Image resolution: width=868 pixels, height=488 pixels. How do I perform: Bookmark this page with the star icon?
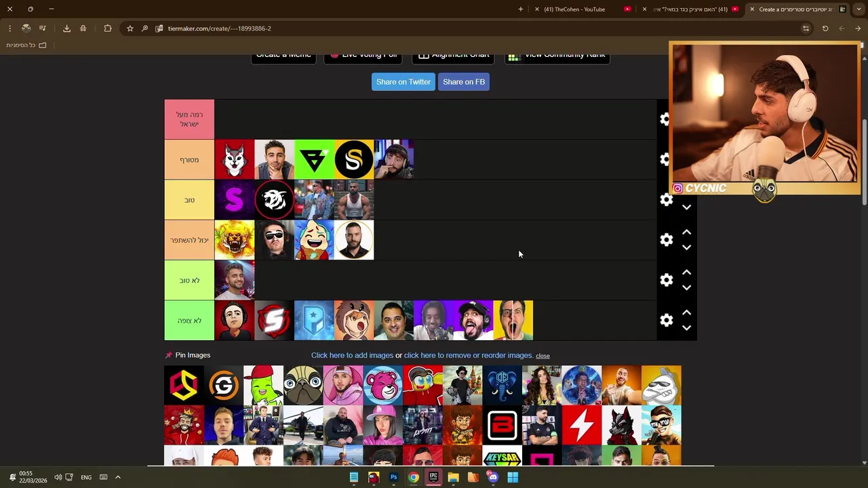click(130, 28)
